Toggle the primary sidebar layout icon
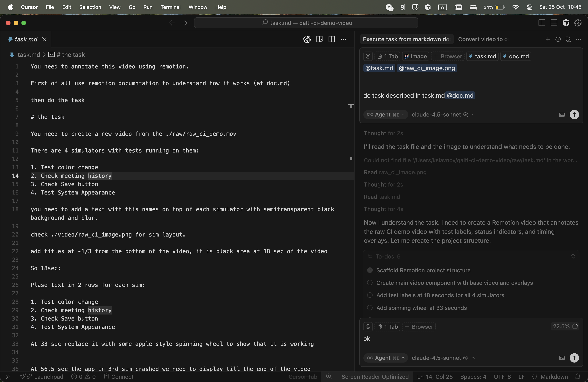The image size is (588, 382). coord(542,23)
